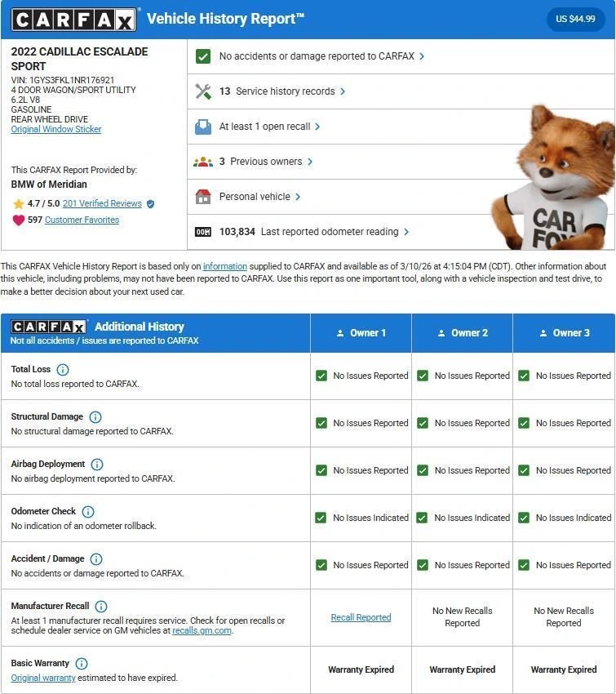Screen dimensions: 616x694
Task: Click Owner 1 Total Loss green checkbox
Action: pos(321,376)
